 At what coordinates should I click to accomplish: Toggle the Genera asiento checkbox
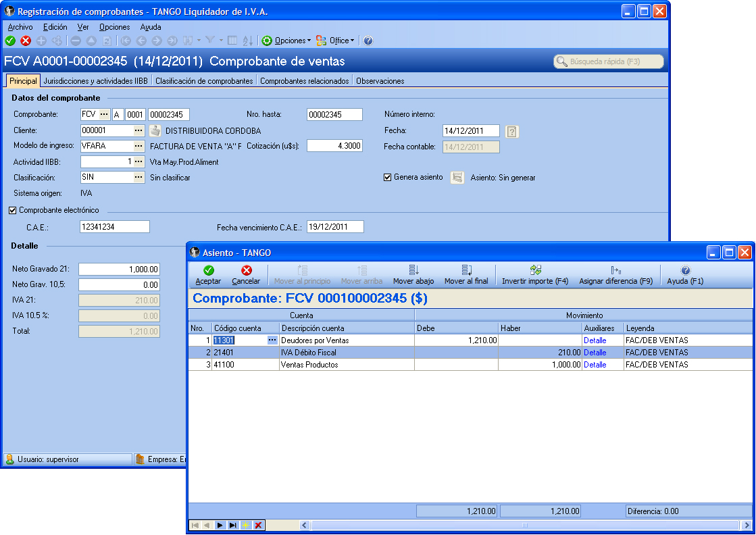[x=387, y=178]
